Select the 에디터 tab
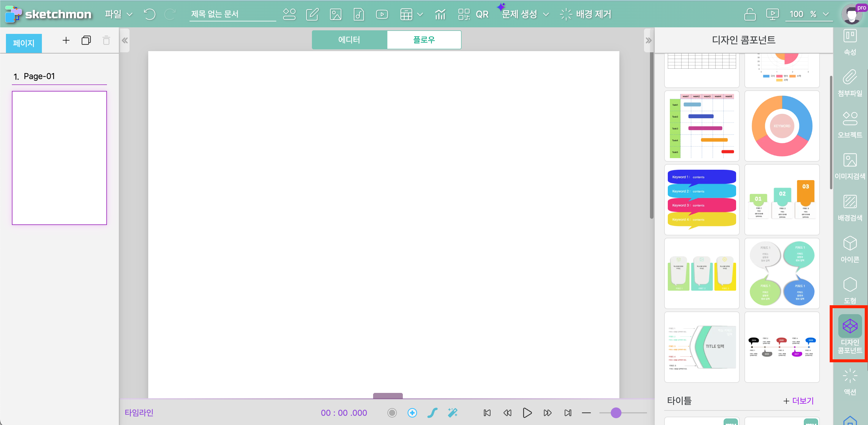Image resolution: width=868 pixels, height=425 pixels. 349,40
